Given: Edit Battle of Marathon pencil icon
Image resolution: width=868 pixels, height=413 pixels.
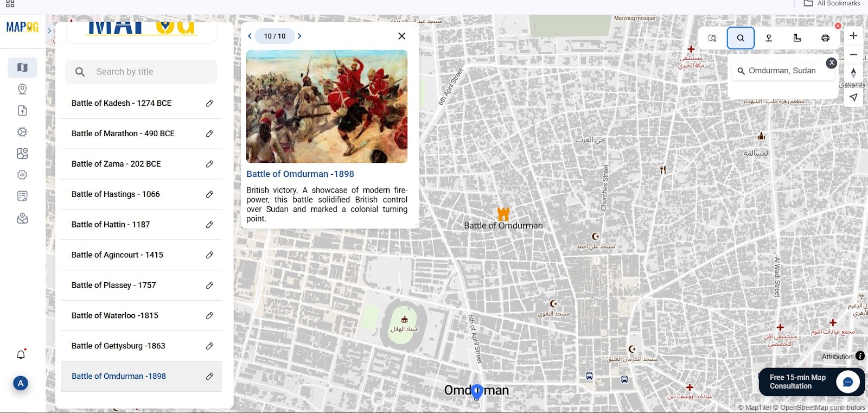Looking at the screenshot, I should [x=209, y=134].
